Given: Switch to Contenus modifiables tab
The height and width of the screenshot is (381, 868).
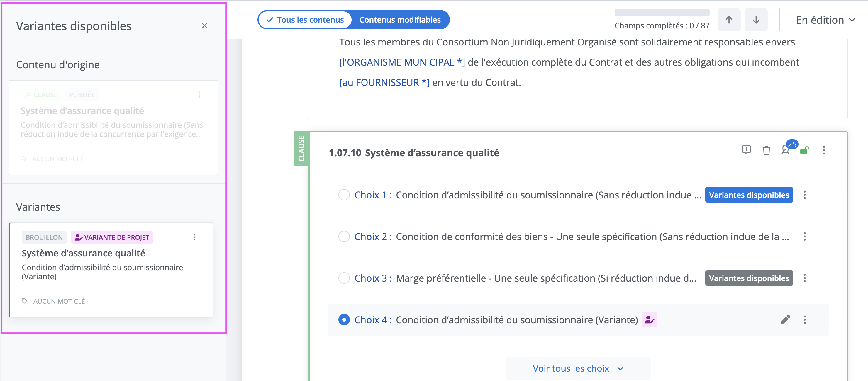Looking at the screenshot, I should (400, 20).
